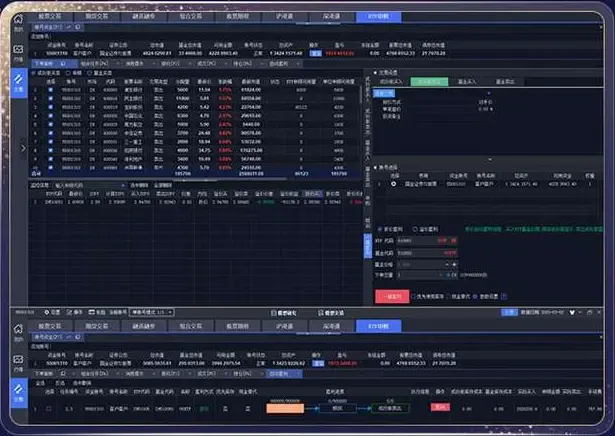Open the account-funds tab dropdown in lower window
The height and width of the screenshot is (436, 615).
pyautogui.click(x=69, y=337)
